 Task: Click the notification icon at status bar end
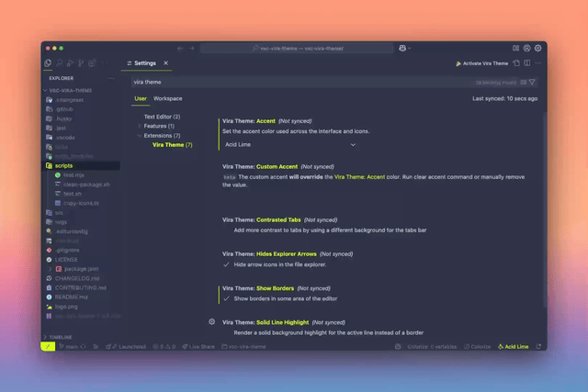[538, 347]
